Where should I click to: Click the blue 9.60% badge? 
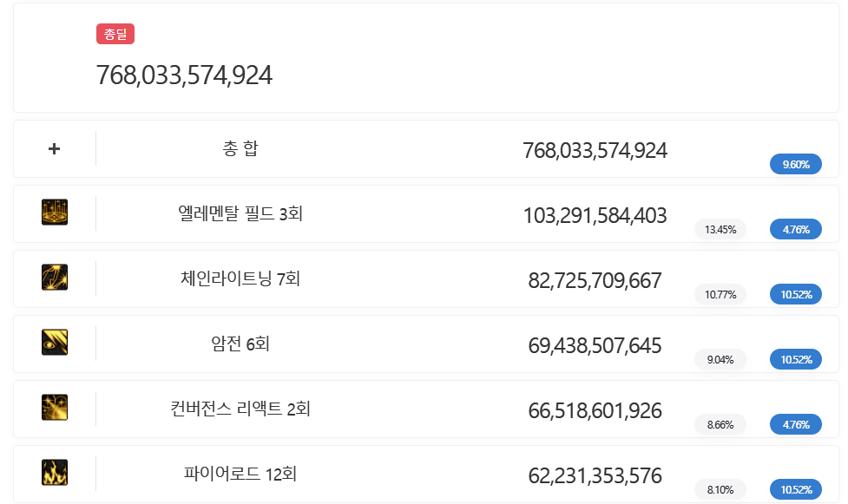click(x=795, y=165)
